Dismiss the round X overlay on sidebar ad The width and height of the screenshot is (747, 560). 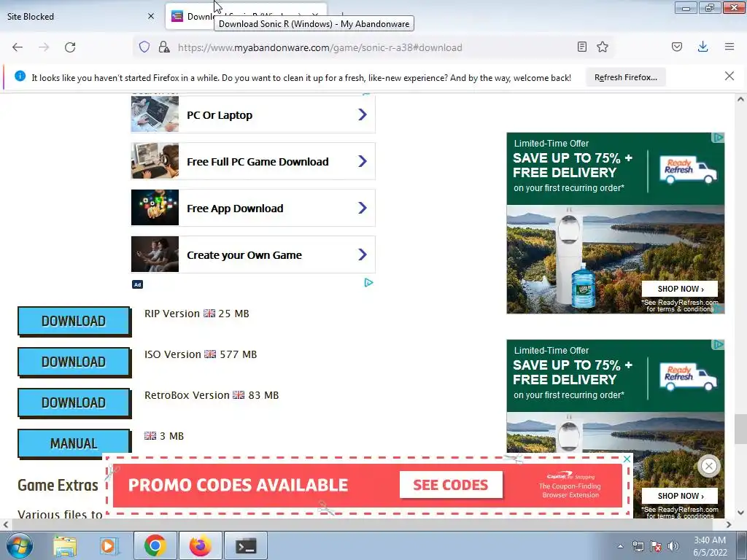[709, 466]
